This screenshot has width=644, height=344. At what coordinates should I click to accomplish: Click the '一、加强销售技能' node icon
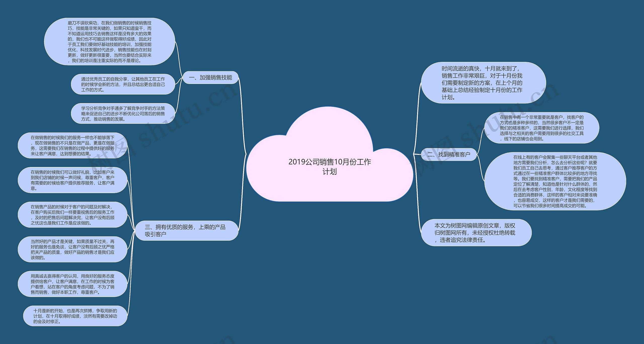[x=213, y=78]
